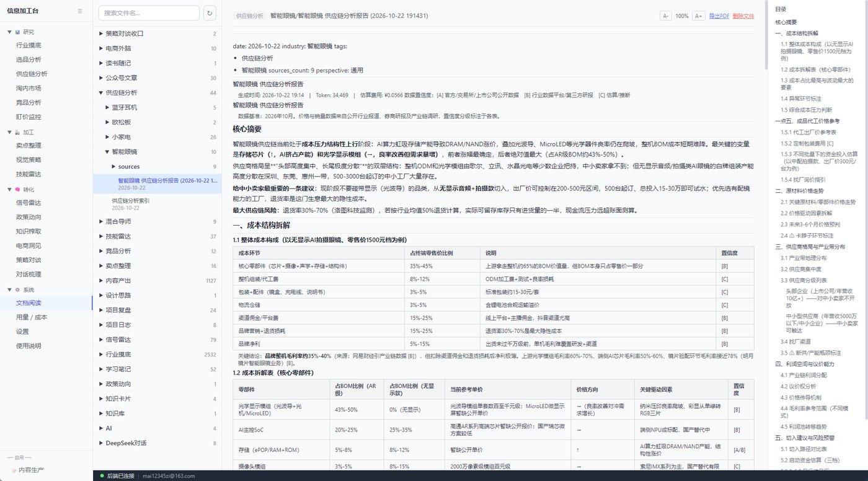Go to 竞品分析 in the sidebar menu
Screen dimensions: 868x481
[x=29, y=102]
